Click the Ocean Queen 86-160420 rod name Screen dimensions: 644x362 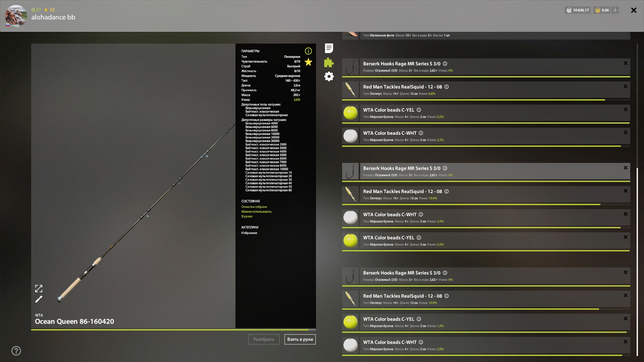pos(74,321)
